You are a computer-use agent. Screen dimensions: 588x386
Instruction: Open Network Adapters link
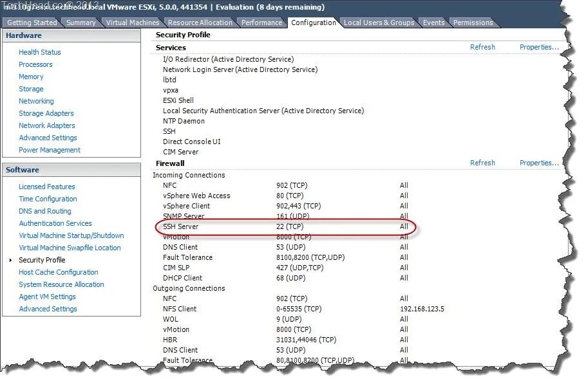[47, 125]
